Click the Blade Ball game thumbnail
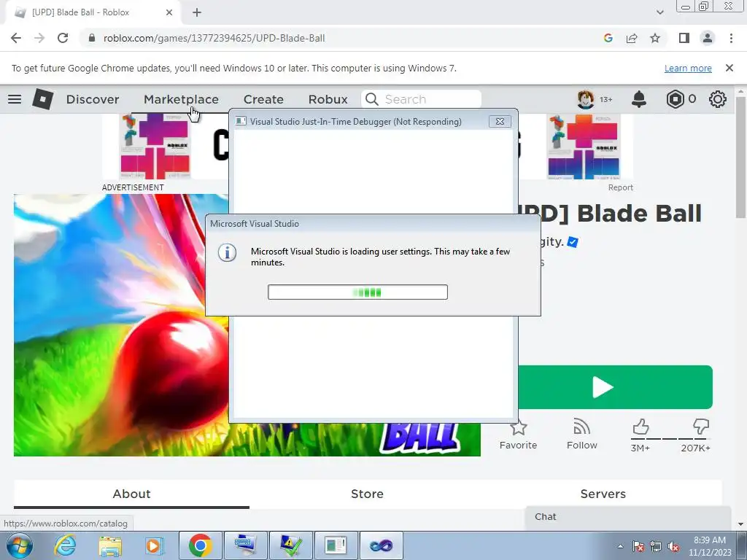This screenshot has height=560, width=747. 121,324
